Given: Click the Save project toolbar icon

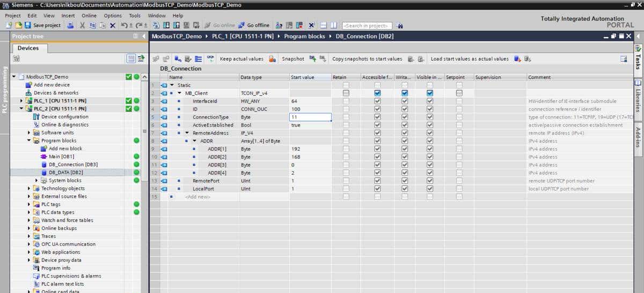Looking at the screenshot, I should [x=27, y=25].
